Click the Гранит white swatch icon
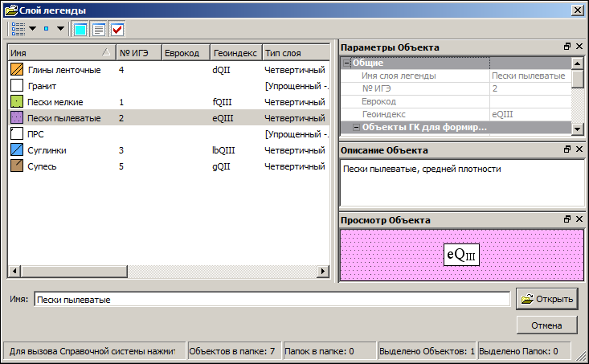The height and width of the screenshot is (364, 589). pyautogui.click(x=17, y=86)
